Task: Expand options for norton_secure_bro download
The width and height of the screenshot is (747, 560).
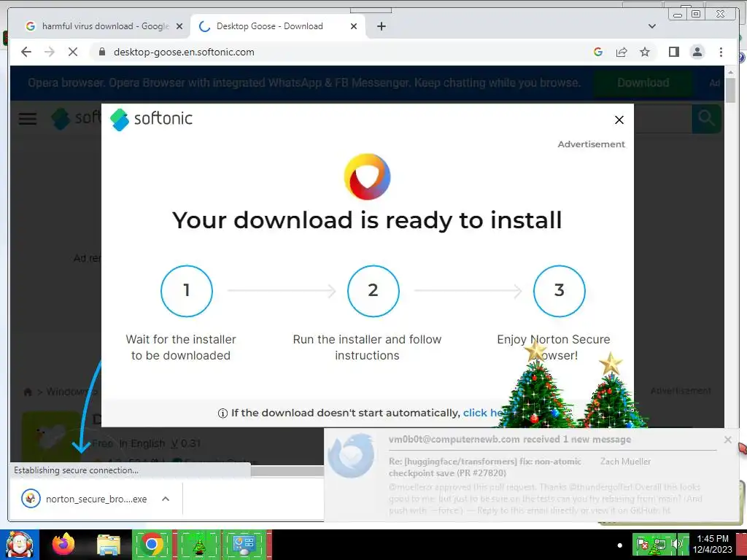Action: click(166, 499)
